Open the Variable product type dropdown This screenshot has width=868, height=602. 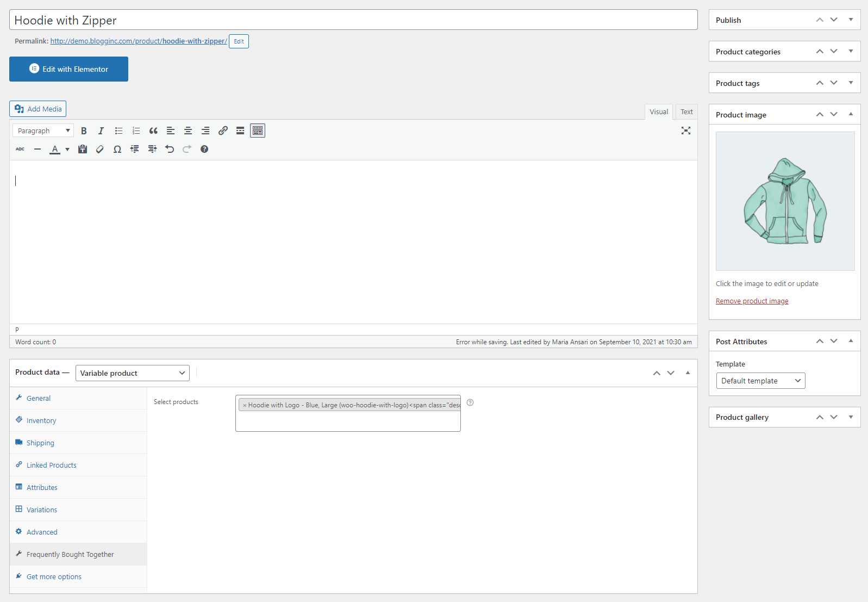[133, 373]
